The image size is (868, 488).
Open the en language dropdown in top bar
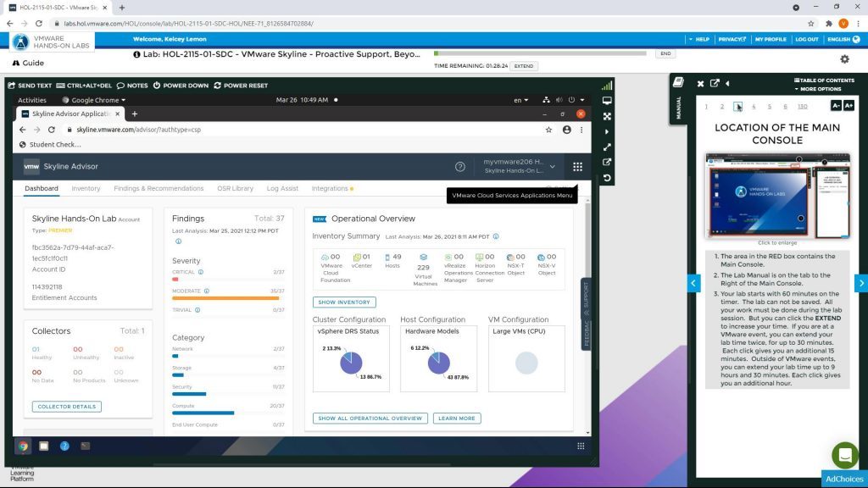point(520,100)
